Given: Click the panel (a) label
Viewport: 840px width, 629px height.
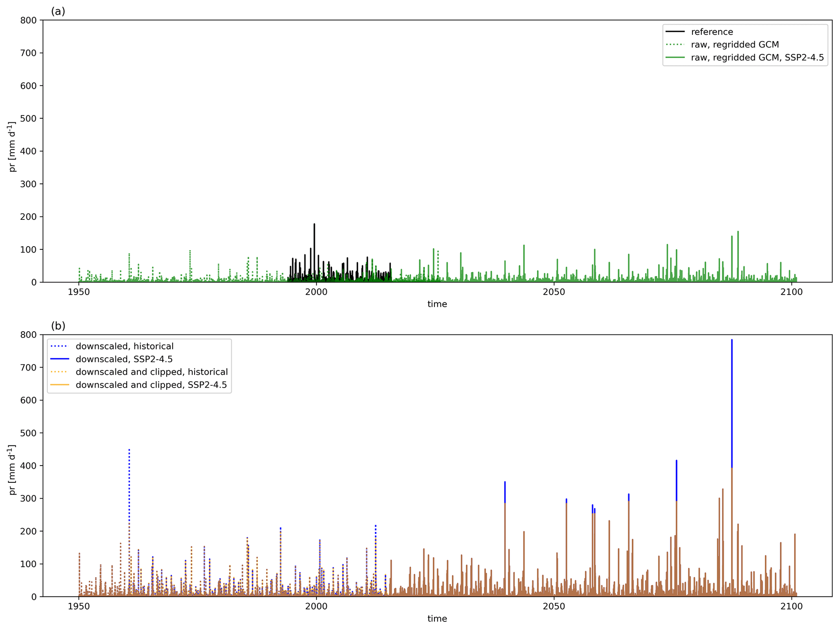Looking at the screenshot, I should (58, 11).
